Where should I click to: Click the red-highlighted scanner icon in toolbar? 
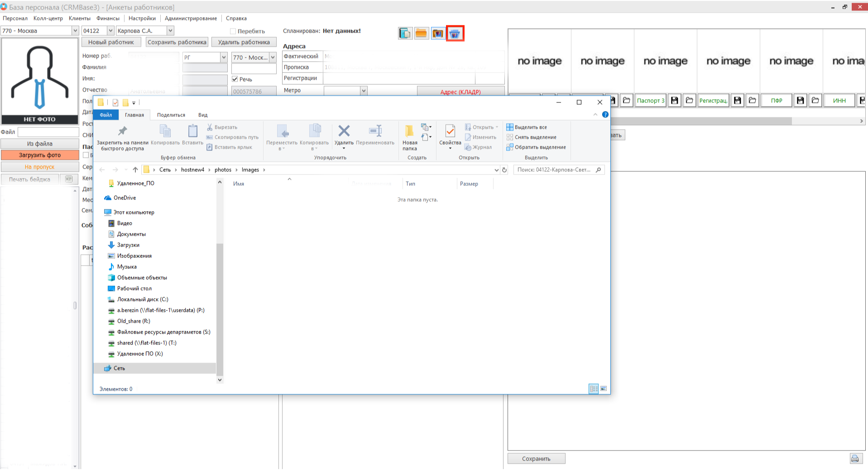tap(455, 34)
